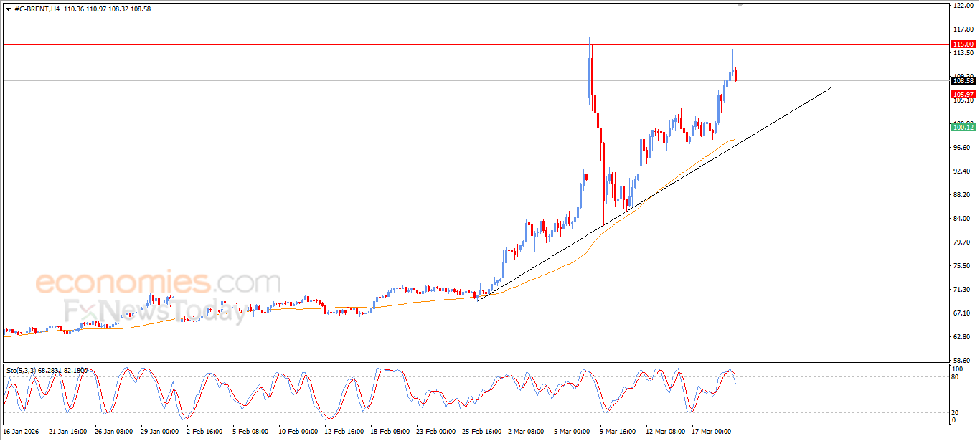Click the 10 Feb 00:00 time label
The height and width of the screenshot is (441, 980).
click(297, 432)
